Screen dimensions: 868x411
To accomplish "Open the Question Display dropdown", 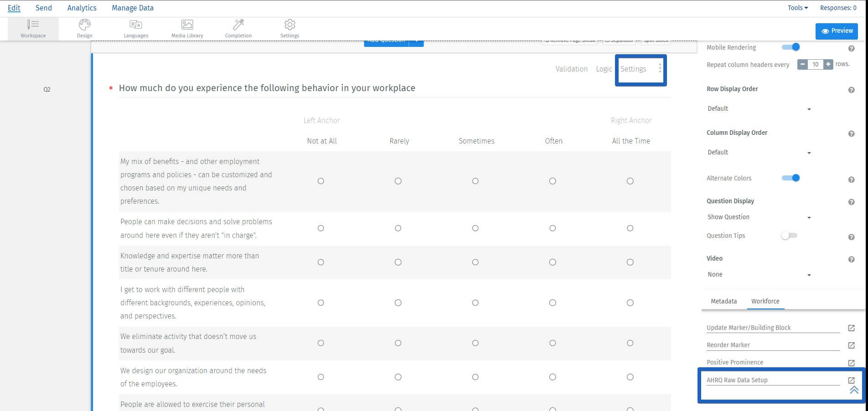I will click(759, 217).
